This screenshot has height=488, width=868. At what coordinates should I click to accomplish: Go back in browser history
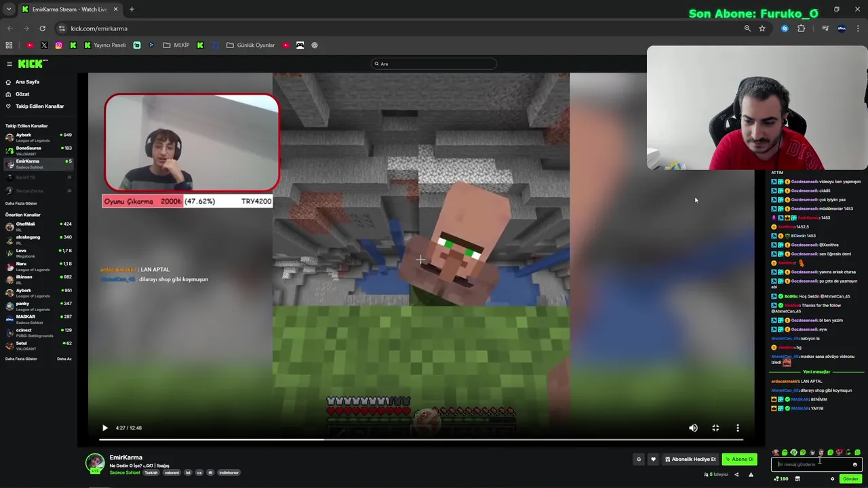[x=9, y=28]
